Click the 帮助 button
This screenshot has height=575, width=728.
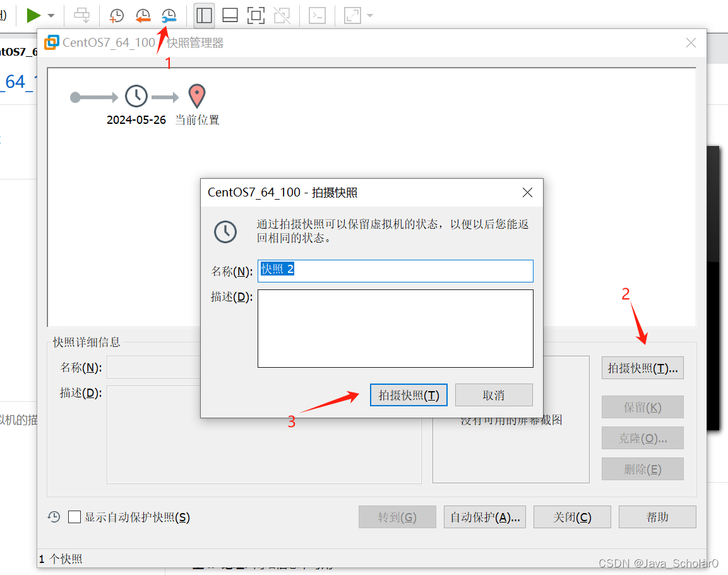coord(657,517)
